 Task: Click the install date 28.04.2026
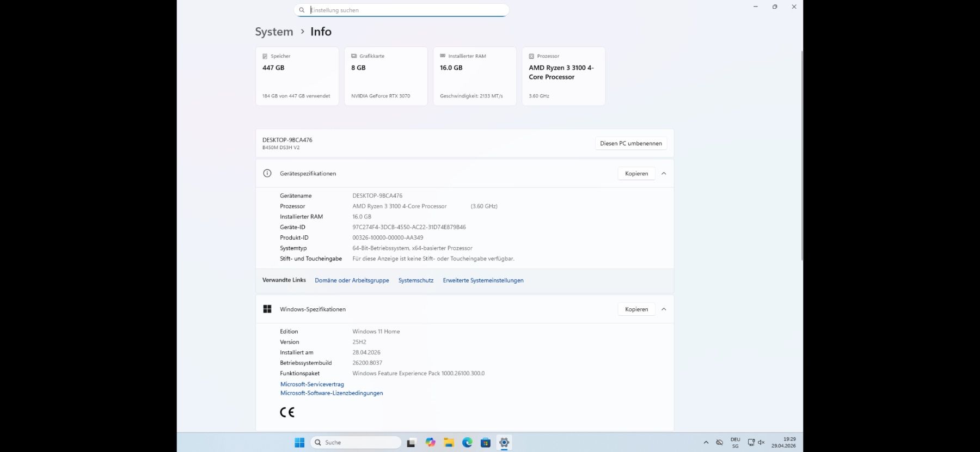[366, 352]
